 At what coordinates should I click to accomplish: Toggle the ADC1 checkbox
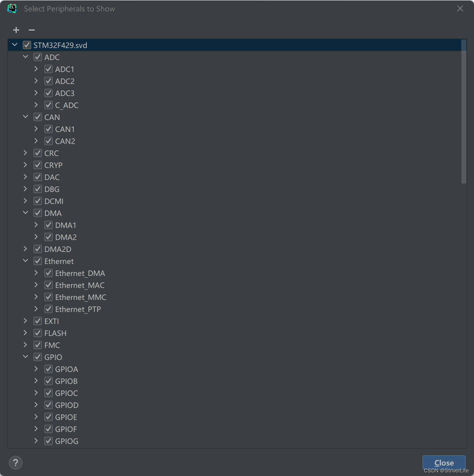48,69
